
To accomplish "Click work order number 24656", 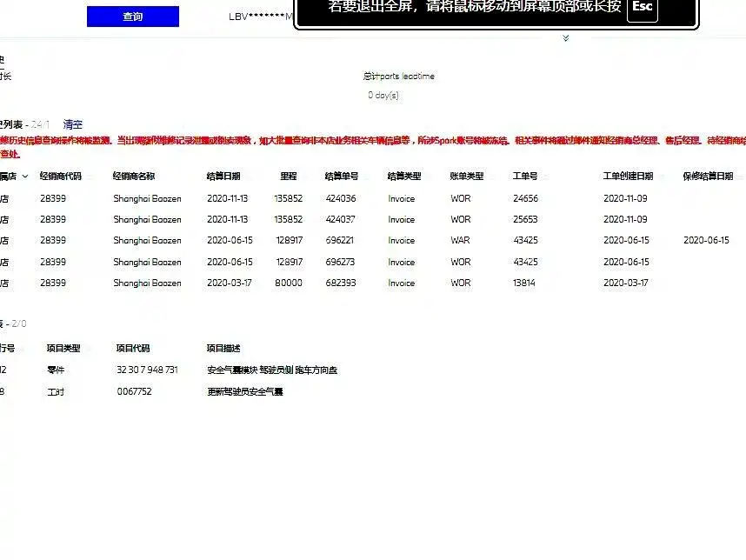I will tap(526, 198).
